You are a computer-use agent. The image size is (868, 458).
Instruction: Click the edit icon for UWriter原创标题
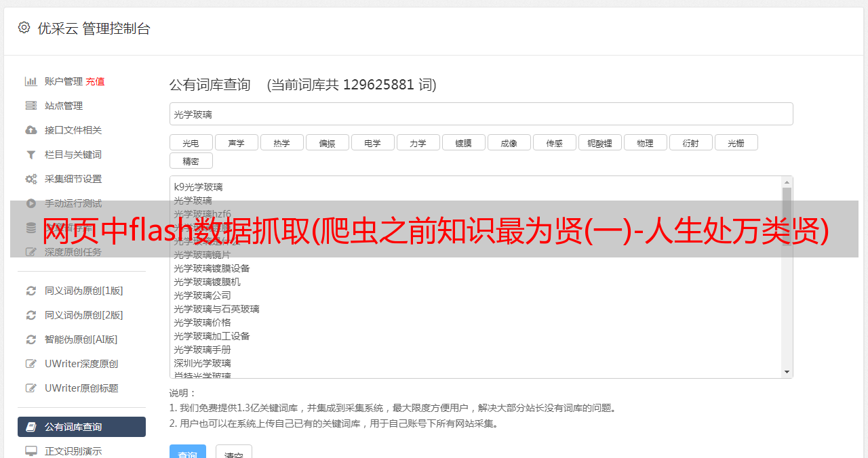pos(31,388)
